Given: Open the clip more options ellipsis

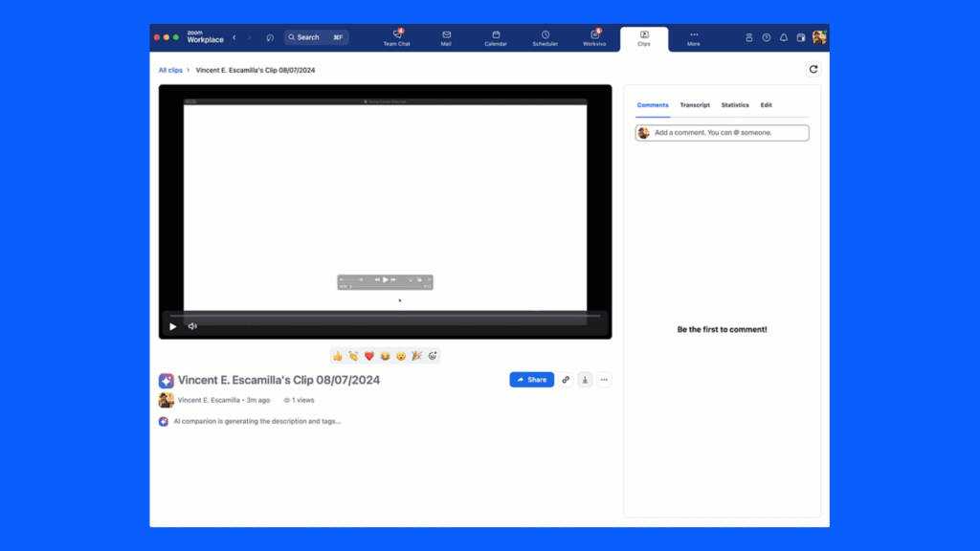Looking at the screenshot, I should [x=604, y=380].
